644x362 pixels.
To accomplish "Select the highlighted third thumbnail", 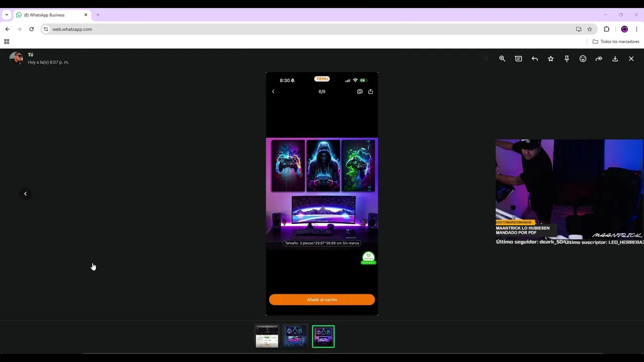I will pyautogui.click(x=323, y=336).
